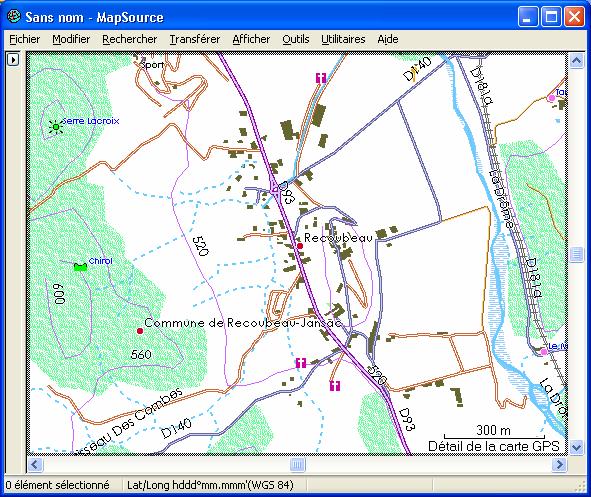Expand the left side panel arrow
The image size is (591, 497).
13,60
